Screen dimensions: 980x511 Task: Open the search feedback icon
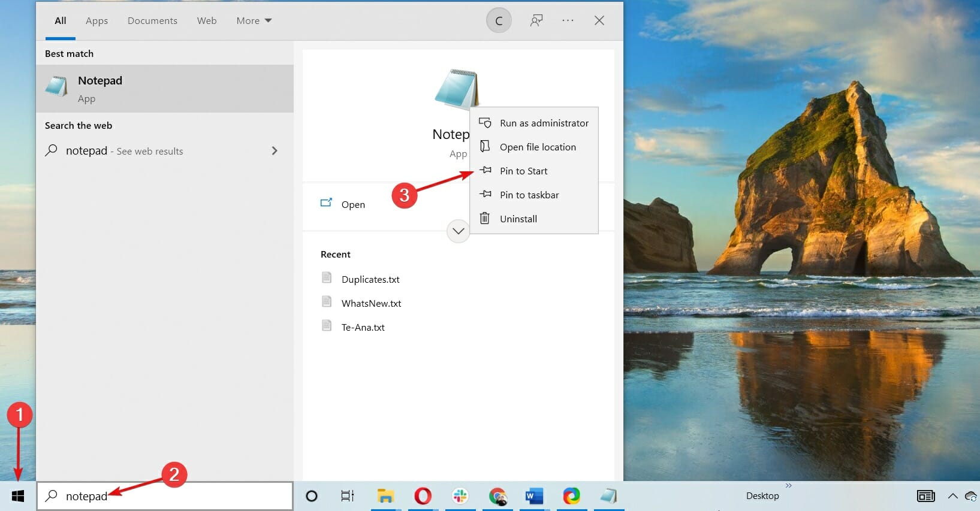tap(536, 21)
